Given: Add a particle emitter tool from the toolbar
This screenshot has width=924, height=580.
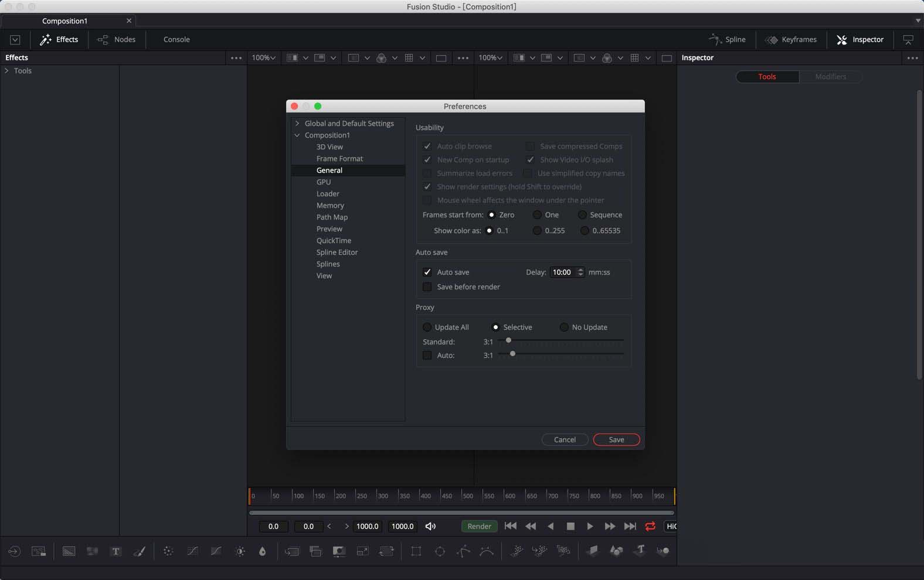Looking at the screenshot, I should point(517,551).
